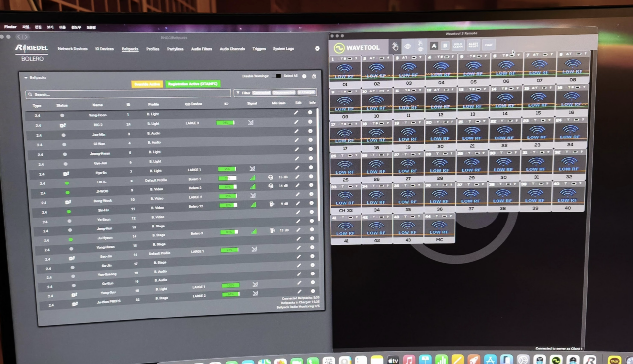Click the beltpack Search field
Screen dimensions: 633x364
(129, 94)
